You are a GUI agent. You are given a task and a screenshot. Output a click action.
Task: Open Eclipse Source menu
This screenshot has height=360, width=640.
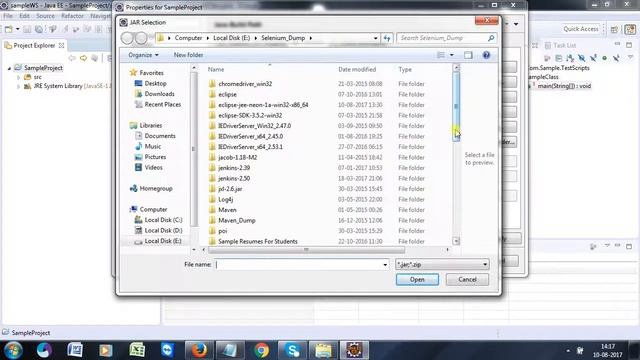click(x=45, y=16)
